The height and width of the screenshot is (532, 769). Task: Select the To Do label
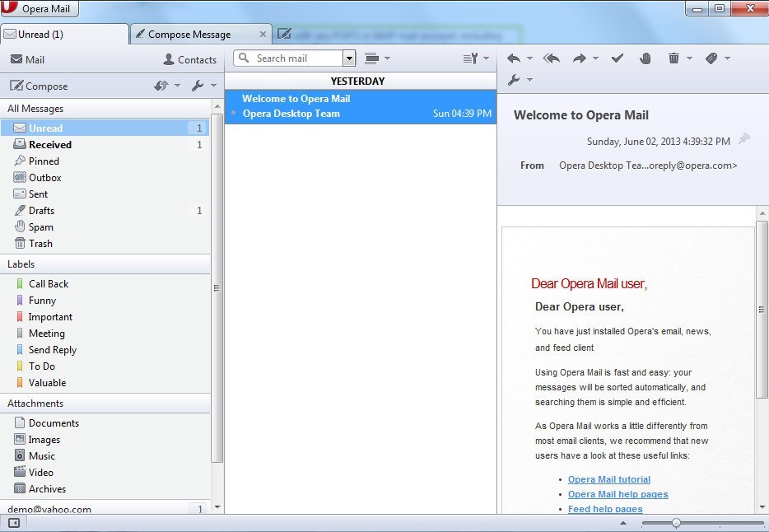point(105,366)
